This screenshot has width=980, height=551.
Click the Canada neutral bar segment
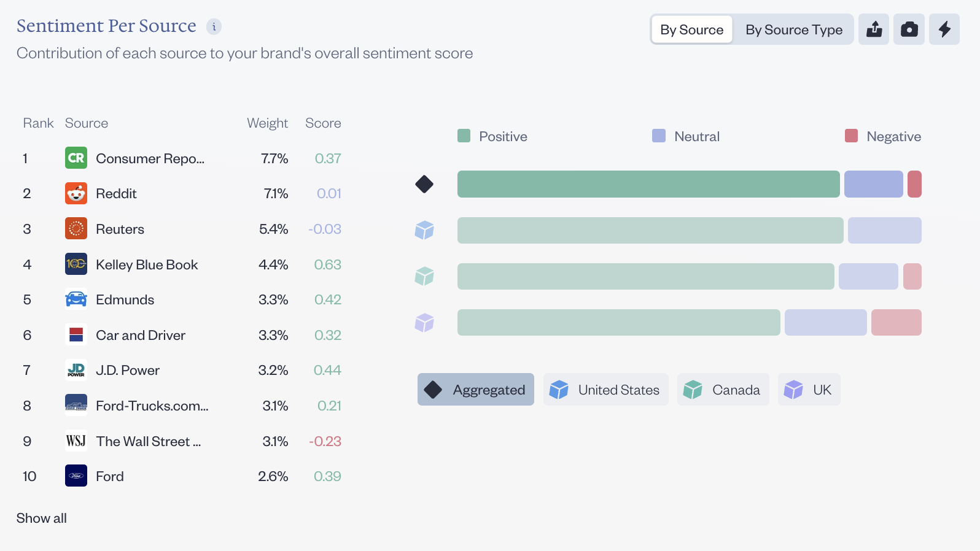868,276
